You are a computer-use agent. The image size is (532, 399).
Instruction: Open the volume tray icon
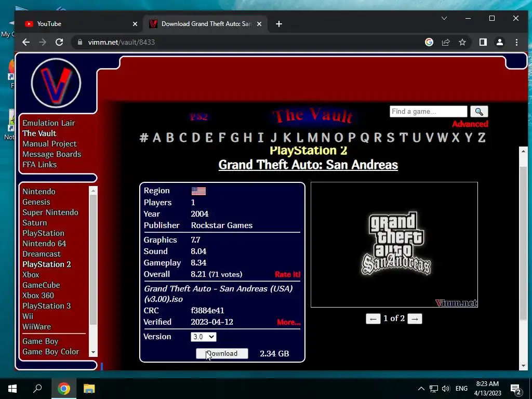click(x=446, y=389)
